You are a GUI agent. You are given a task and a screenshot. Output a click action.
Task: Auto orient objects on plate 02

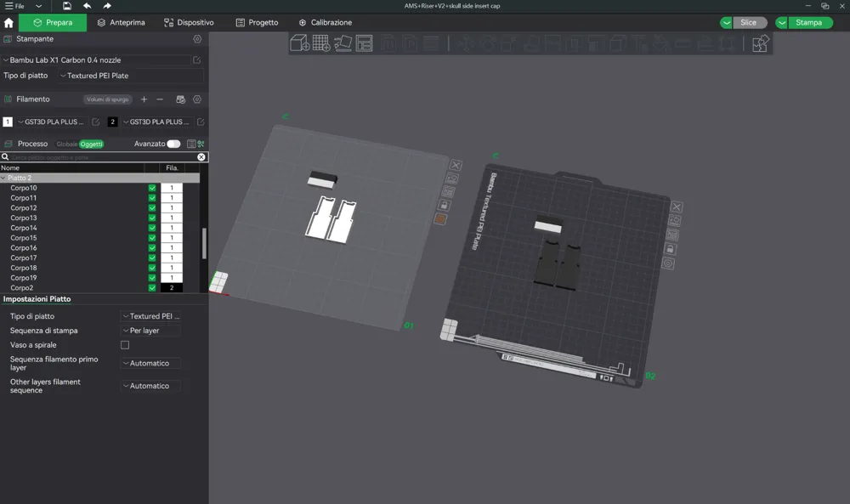tap(674, 221)
